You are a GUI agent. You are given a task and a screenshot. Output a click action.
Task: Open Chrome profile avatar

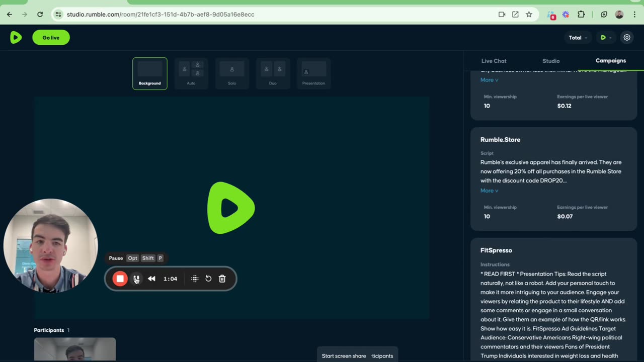[x=619, y=15]
